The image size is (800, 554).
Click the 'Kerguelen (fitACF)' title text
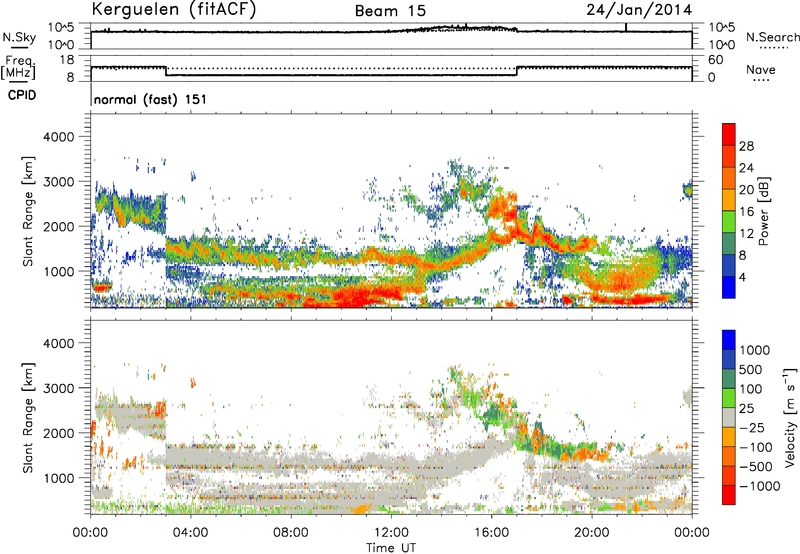coord(173,10)
